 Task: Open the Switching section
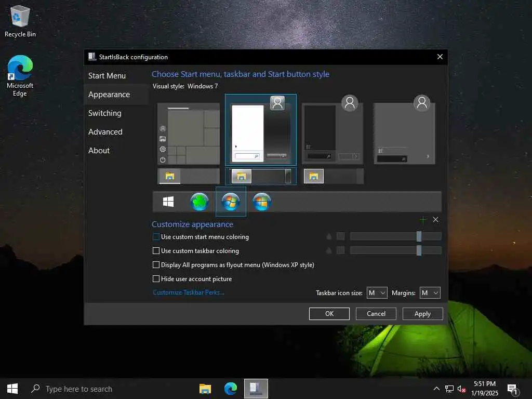coord(105,113)
